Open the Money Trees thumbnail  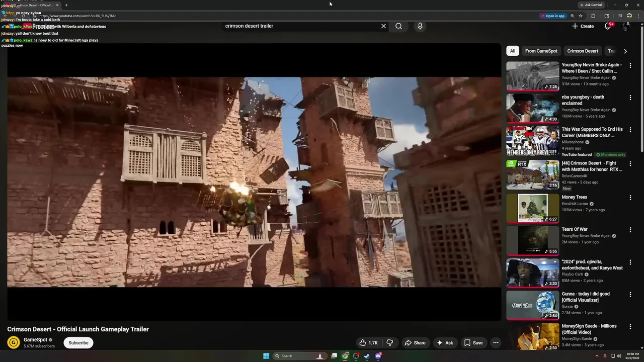(532, 208)
